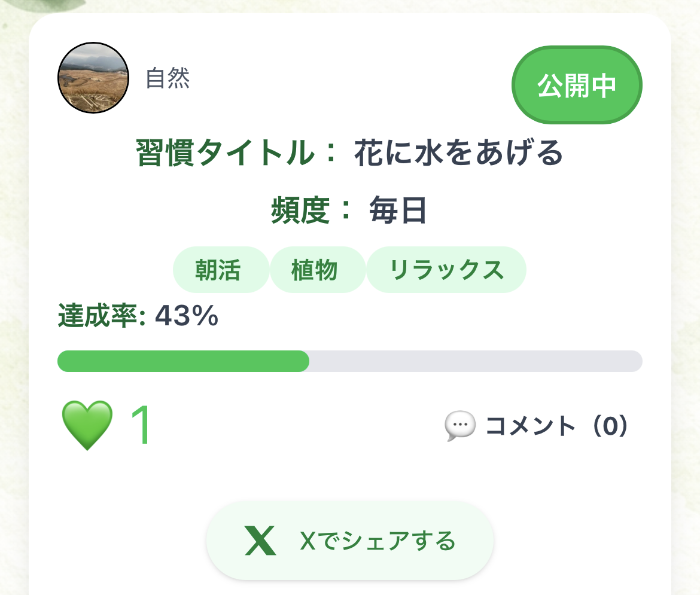
Task: Click the X logo icon
Action: point(260,541)
